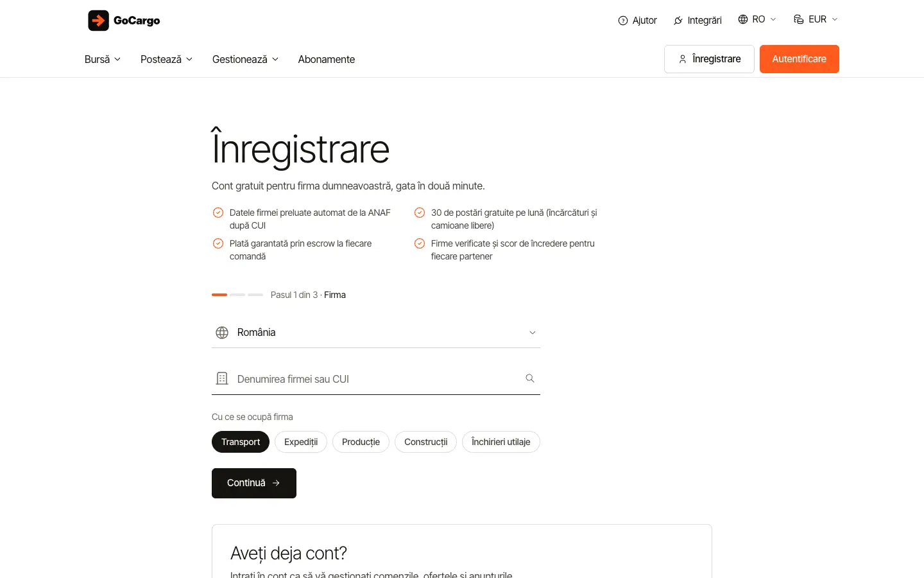Click the Ajutor help question-mark icon
This screenshot has width=924, height=578.
622,21
